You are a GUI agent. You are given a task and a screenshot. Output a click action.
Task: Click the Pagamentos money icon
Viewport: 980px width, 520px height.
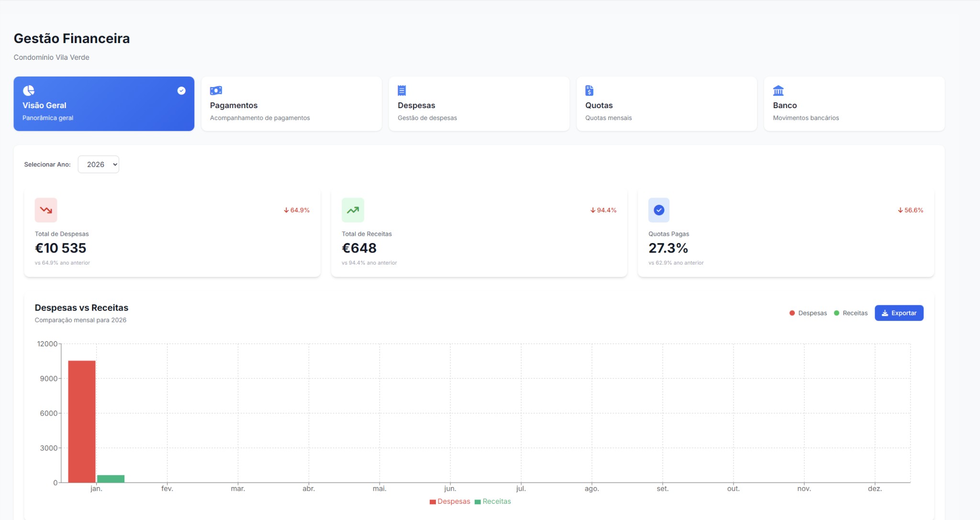pyautogui.click(x=216, y=90)
